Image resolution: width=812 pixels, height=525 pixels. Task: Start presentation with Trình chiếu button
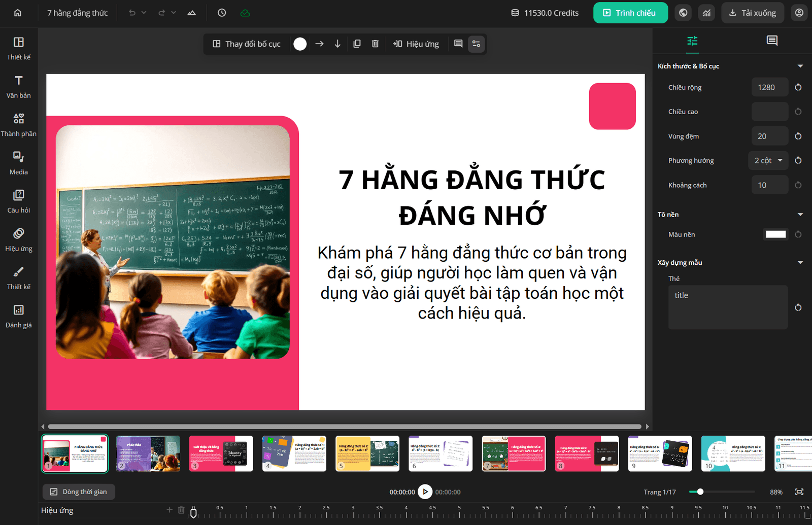point(630,13)
